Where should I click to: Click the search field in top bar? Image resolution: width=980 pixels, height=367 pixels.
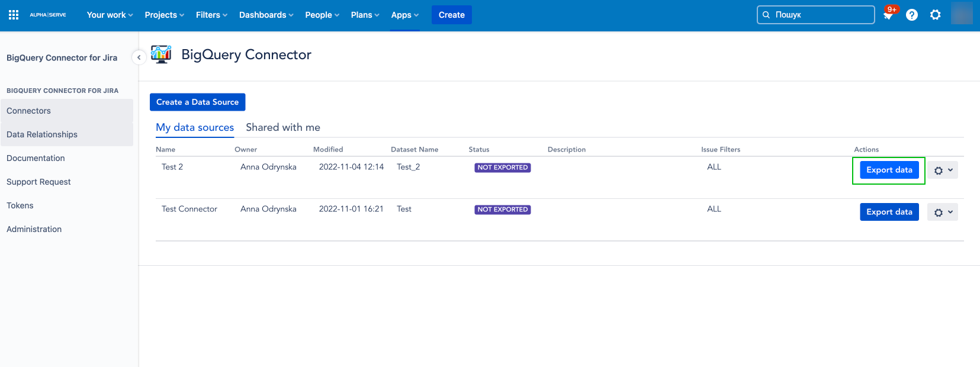816,15
